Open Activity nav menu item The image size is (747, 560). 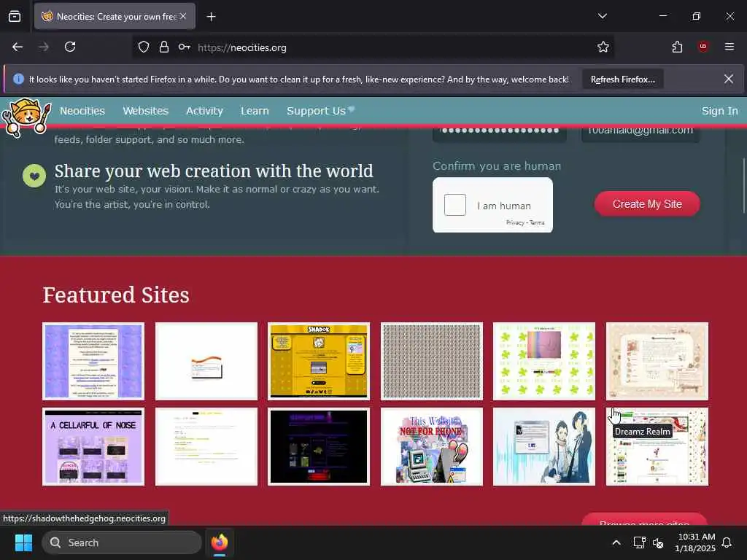[204, 111]
